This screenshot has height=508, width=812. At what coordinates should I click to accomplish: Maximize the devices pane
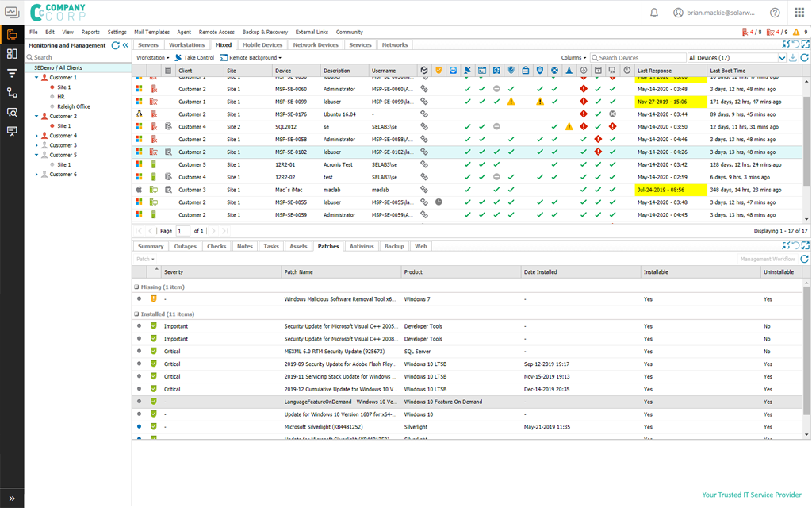pyautogui.click(x=806, y=44)
